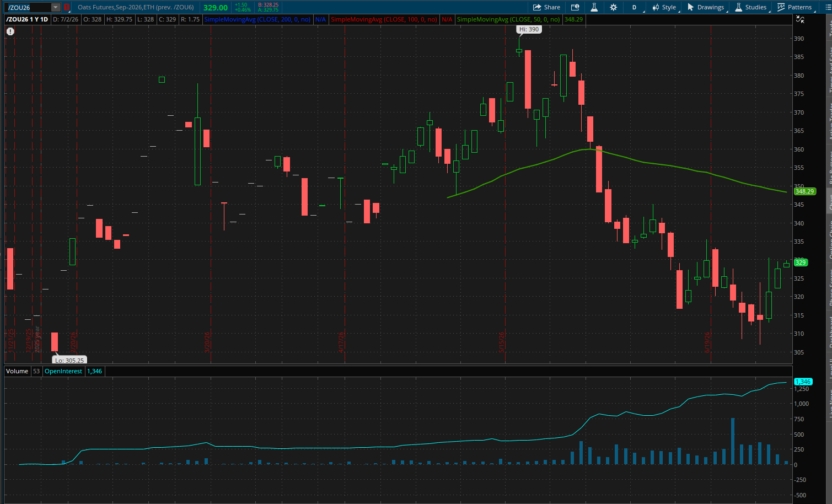832x504 pixels.
Task: Open the alerts/messages card icon in toolbar
Action: click(x=575, y=7)
